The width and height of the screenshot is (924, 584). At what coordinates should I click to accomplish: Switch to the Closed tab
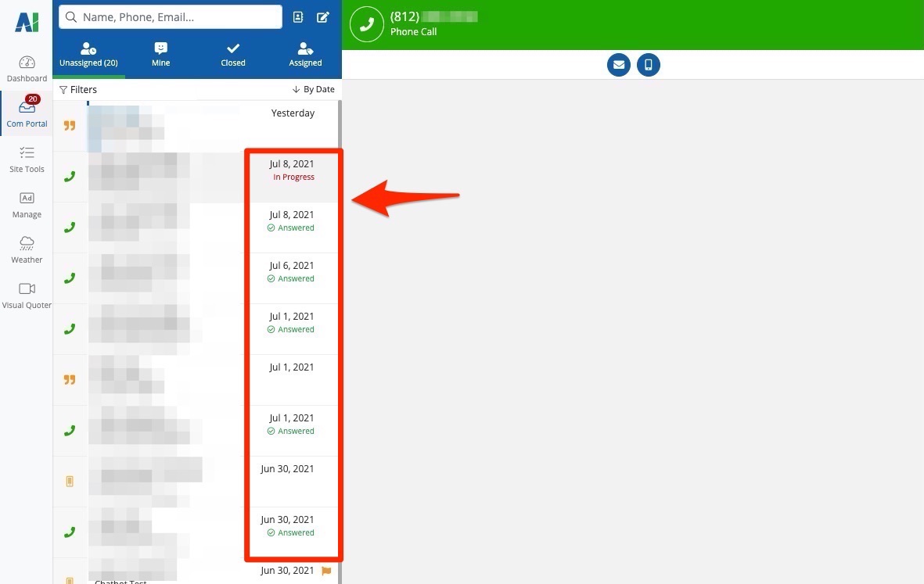pyautogui.click(x=233, y=54)
